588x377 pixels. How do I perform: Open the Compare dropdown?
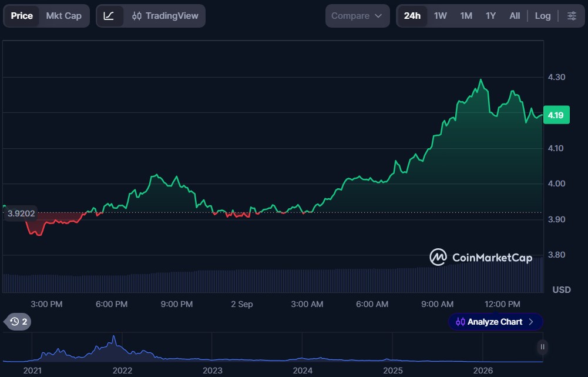coord(357,16)
